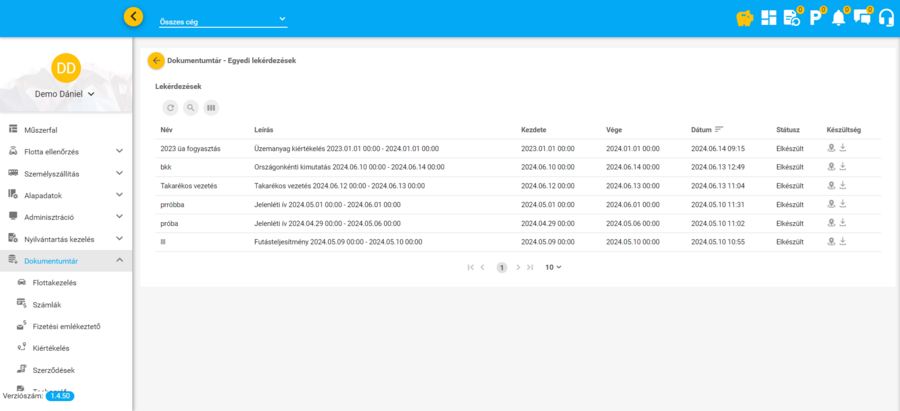Image resolution: width=900 pixels, height=411 pixels.
Task: Collapse sidebar with yellow arrow button
Action: pos(134,17)
